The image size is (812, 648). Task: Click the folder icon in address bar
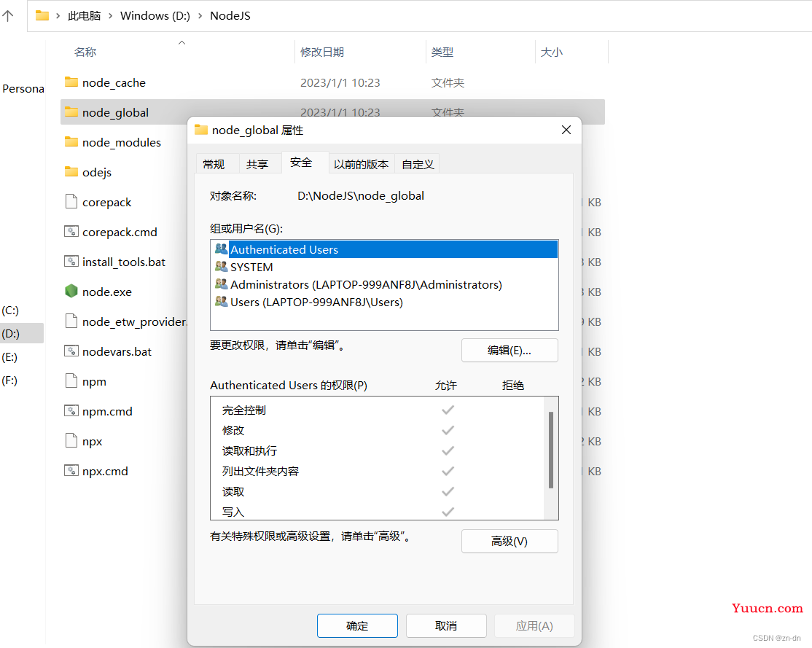tap(42, 15)
